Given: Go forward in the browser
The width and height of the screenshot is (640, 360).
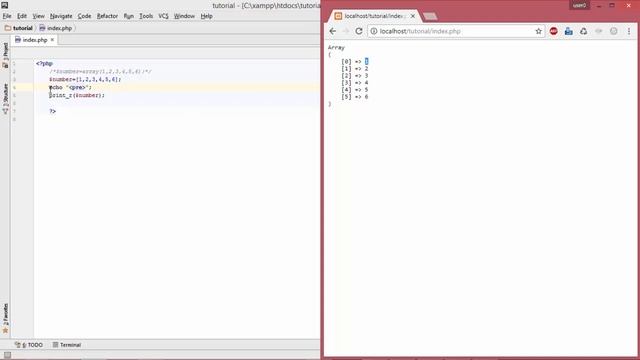Looking at the screenshot, I should 346,31.
